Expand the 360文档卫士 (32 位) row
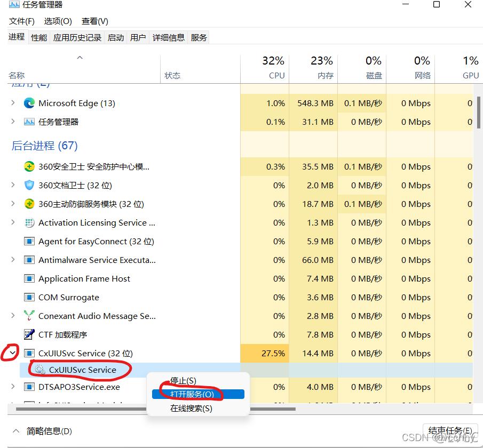 click(13, 185)
